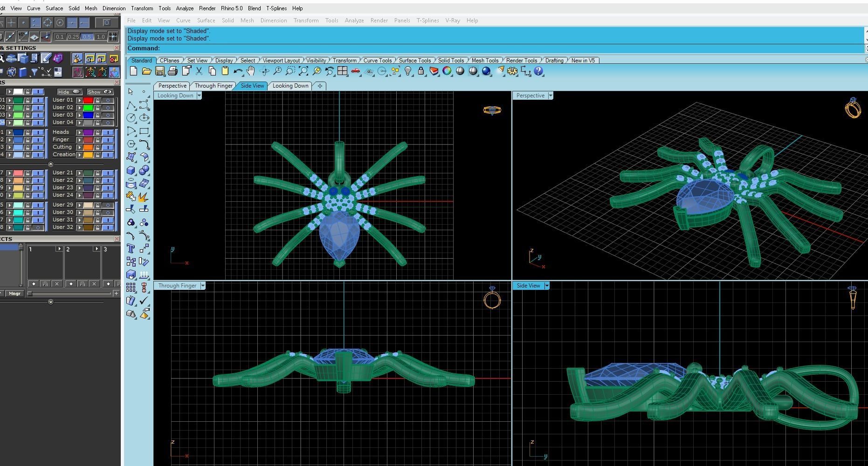The width and height of the screenshot is (868, 466).
Task: Toggle visibility of User 03 layer
Action: [x=108, y=115]
